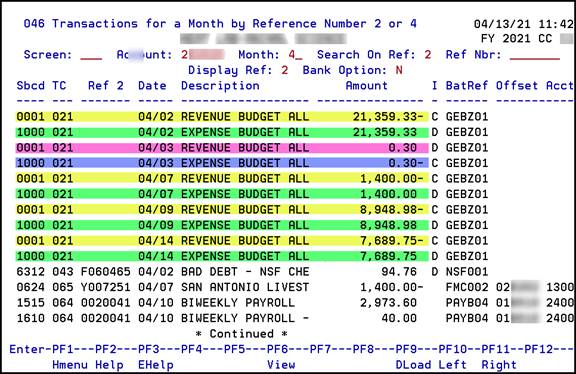The height and width of the screenshot is (374, 576).
Task: Click the 21,359.33 expense amount on 04/02
Action: (x=385, y=132)
